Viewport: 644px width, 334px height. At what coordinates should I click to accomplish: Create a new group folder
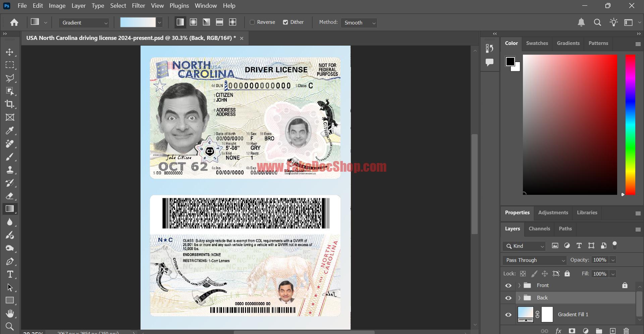tap(599, 331)
